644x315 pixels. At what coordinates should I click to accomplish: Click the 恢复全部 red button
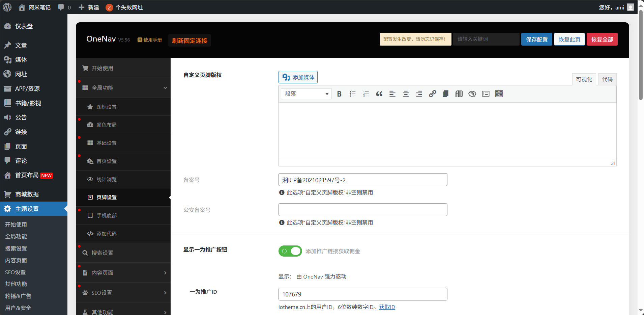pos(602,39)
